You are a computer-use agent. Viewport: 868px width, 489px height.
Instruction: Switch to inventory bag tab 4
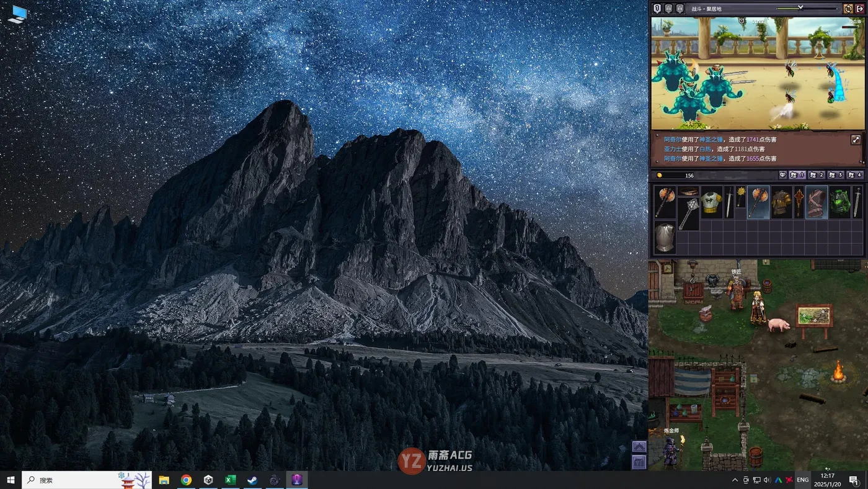pos(855,175)
